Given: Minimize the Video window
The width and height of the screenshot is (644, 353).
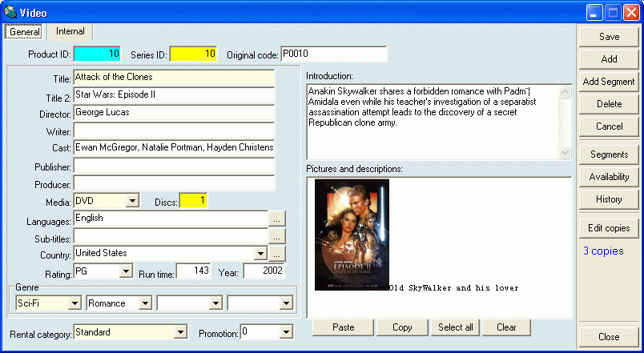Looking at the screenshot, I should (x=594, y=13).
